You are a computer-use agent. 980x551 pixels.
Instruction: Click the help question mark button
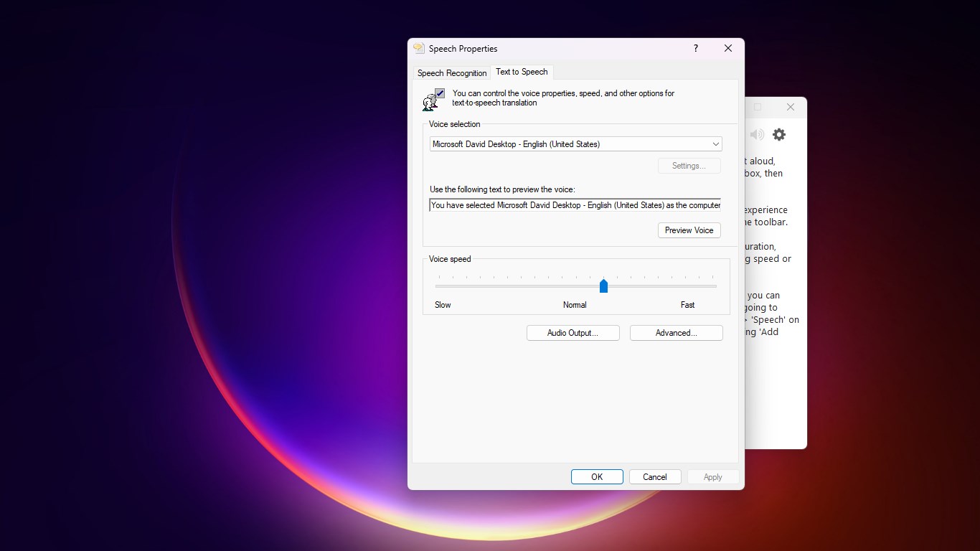tap(695, 49)
